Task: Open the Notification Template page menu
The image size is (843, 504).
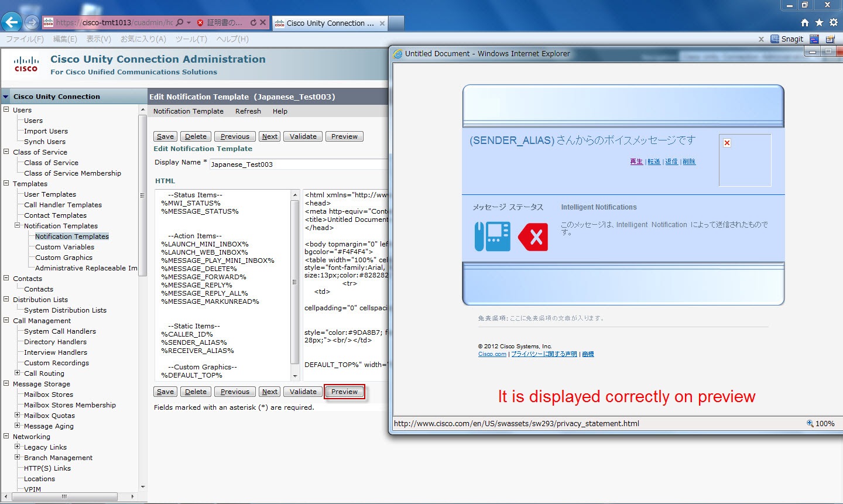Action: click(x=189, y=111)
